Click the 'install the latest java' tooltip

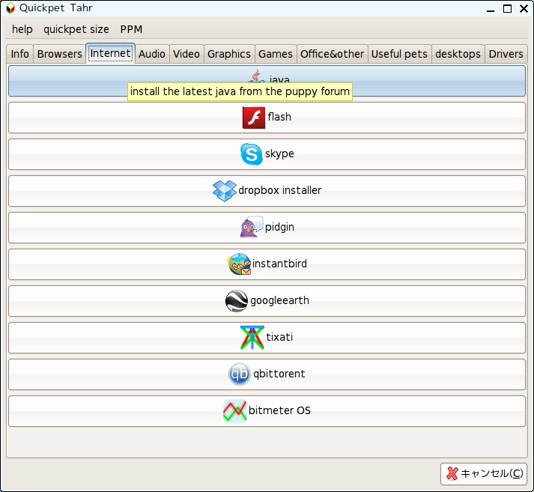coord(240,92)
